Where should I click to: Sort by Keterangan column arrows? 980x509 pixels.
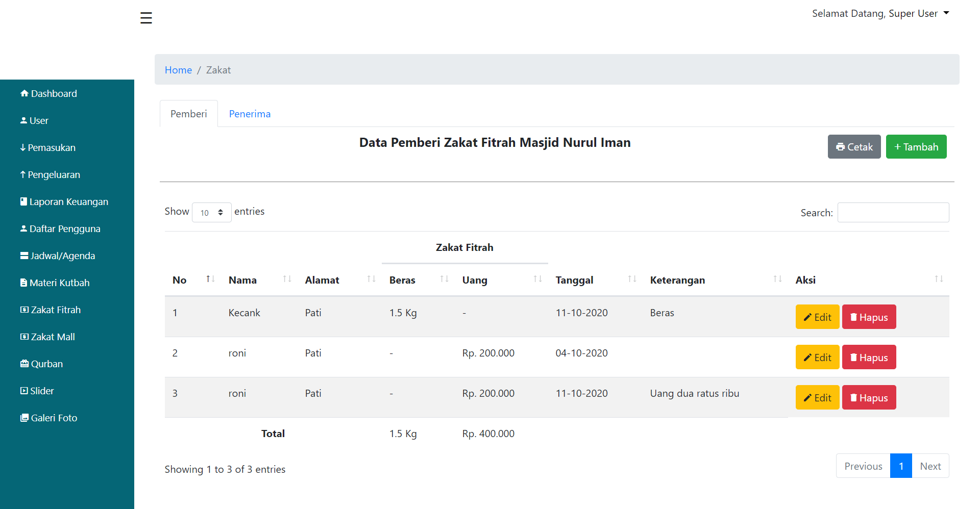coord(777,279)
